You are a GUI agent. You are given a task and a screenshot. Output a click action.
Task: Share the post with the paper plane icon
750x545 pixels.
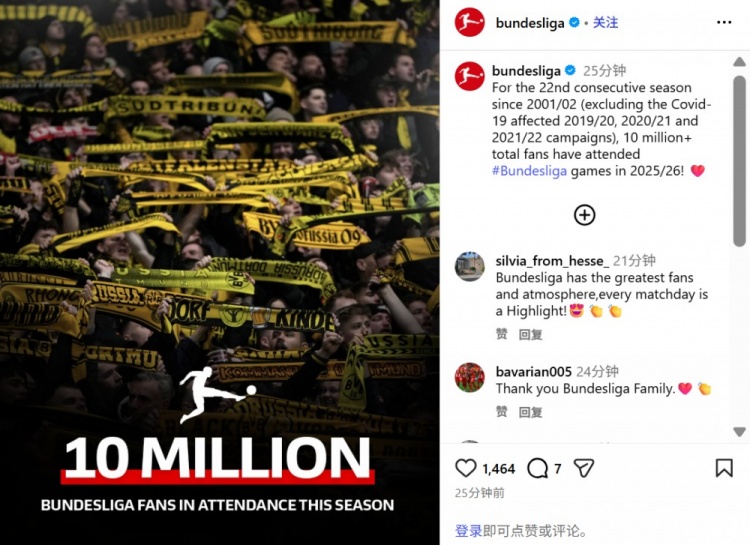584,468
